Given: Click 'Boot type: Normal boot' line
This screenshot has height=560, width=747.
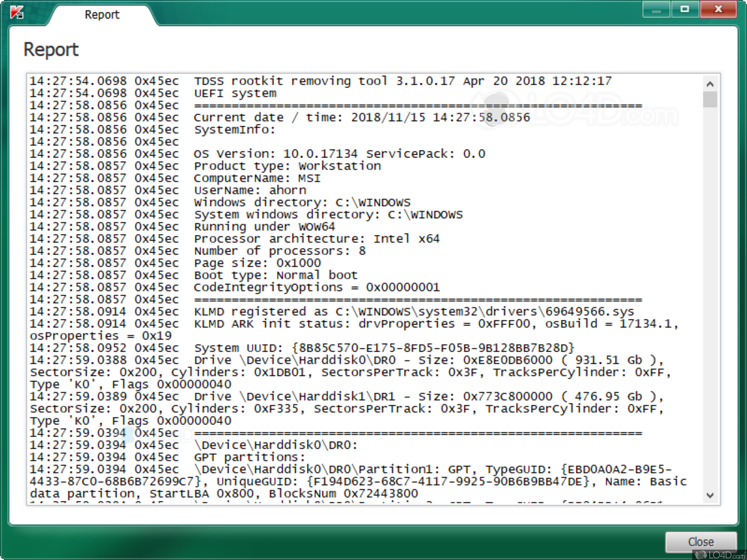Looking at the screenshot, I should tap(193, 275).
